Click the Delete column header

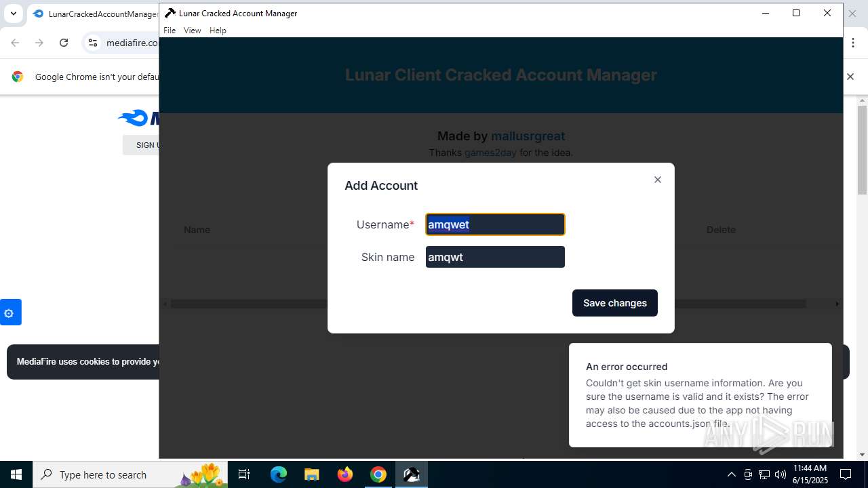pyautogui.click(x=721, y=230)
